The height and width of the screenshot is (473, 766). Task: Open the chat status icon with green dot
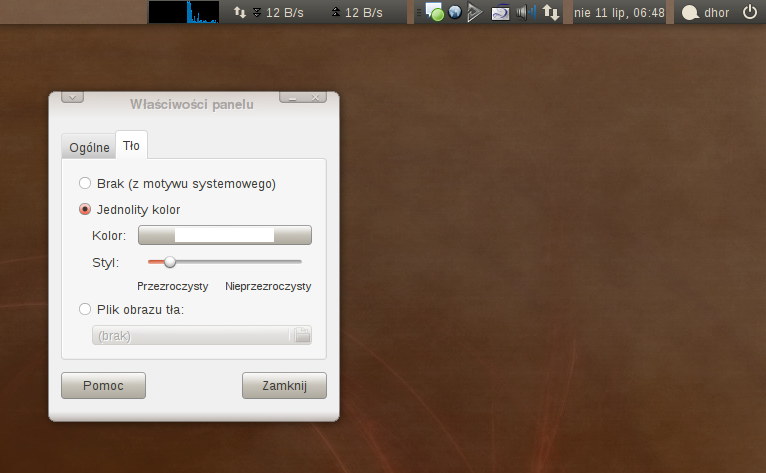(434, 12)
